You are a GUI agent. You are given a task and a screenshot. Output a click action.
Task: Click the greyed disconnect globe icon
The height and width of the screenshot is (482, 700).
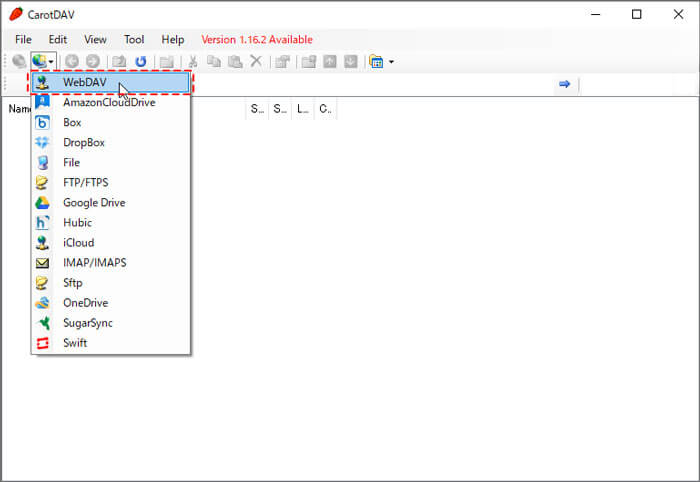click(x=19, y=61)
